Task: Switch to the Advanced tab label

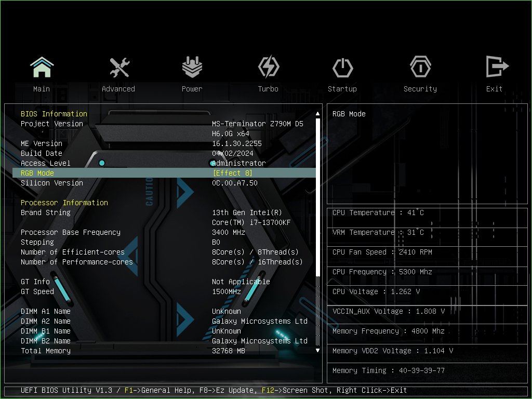Action: click(118, 89)
